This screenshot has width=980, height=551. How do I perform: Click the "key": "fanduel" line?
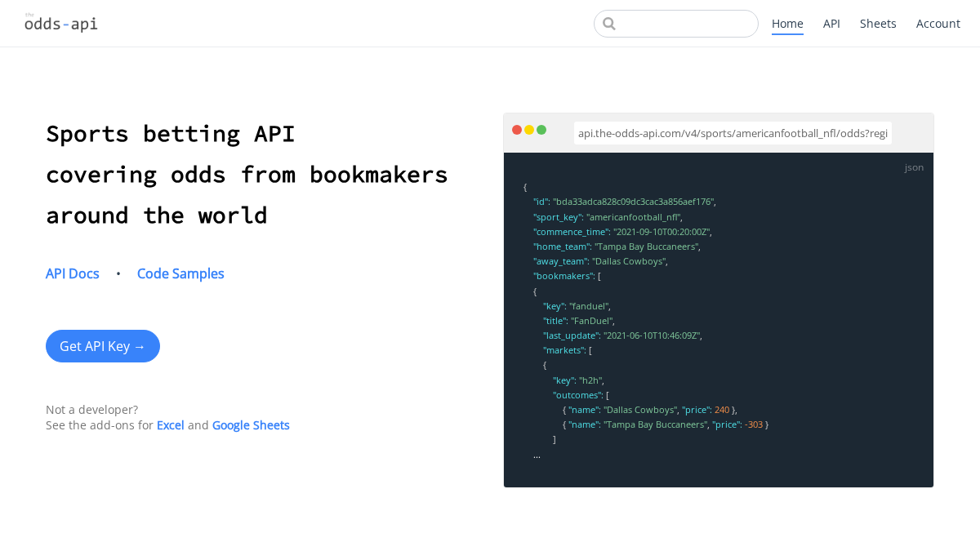click(577, 306)
